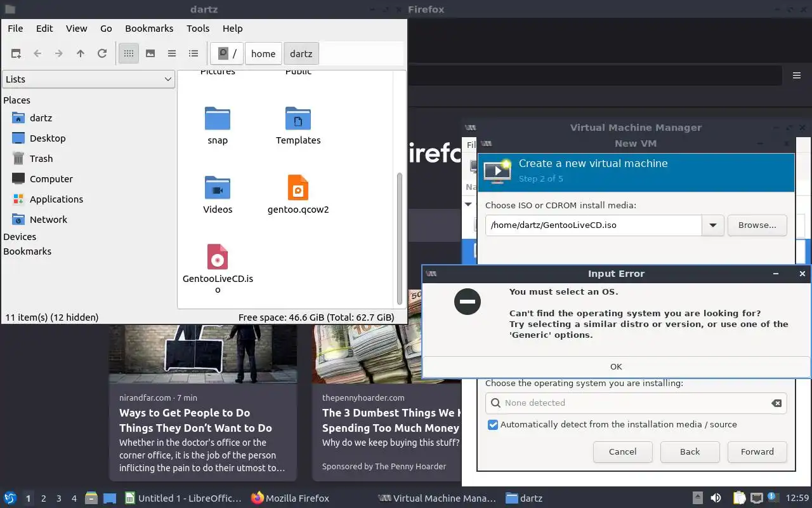Activate the LibreOffice taskbar entry
Viewport: 812px width, 508px height.
coord(183,498)
